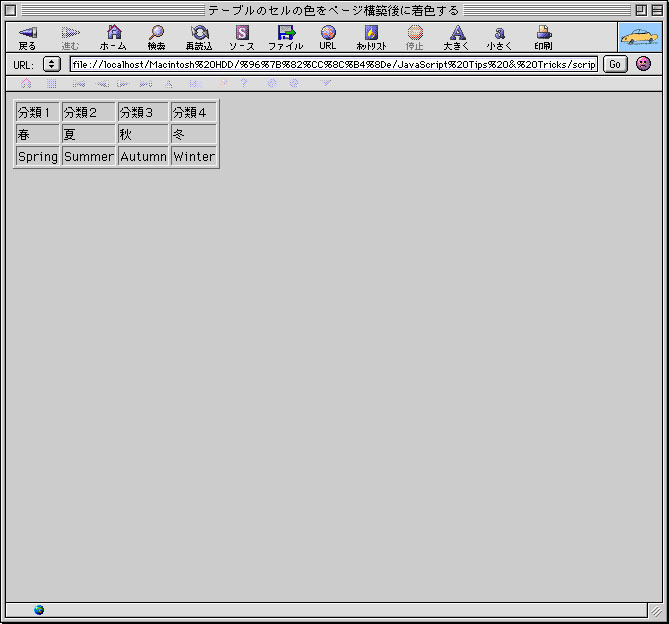Open the URL history popup stepper
669x624 pixels.
click(51, 64)
